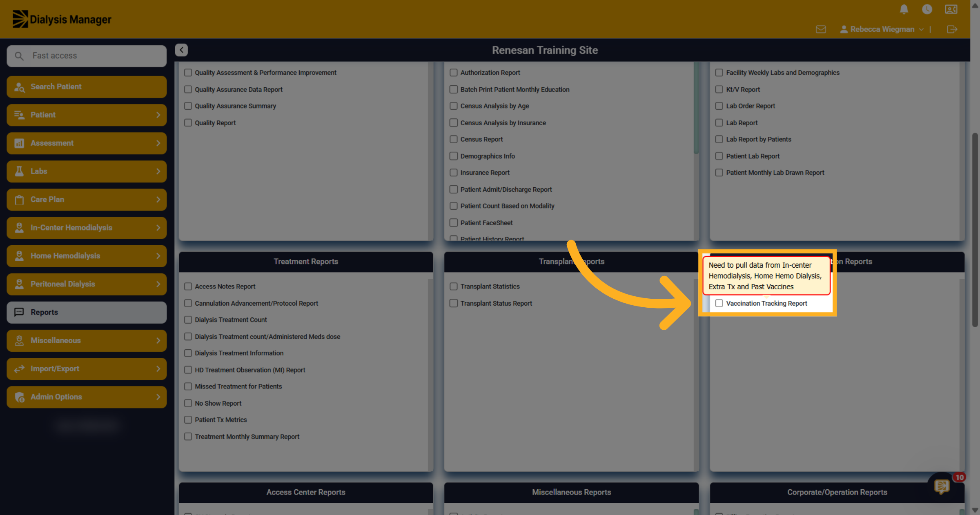Click the Treatment Reports panel header

pyautogui.click(x=306, y=262)
